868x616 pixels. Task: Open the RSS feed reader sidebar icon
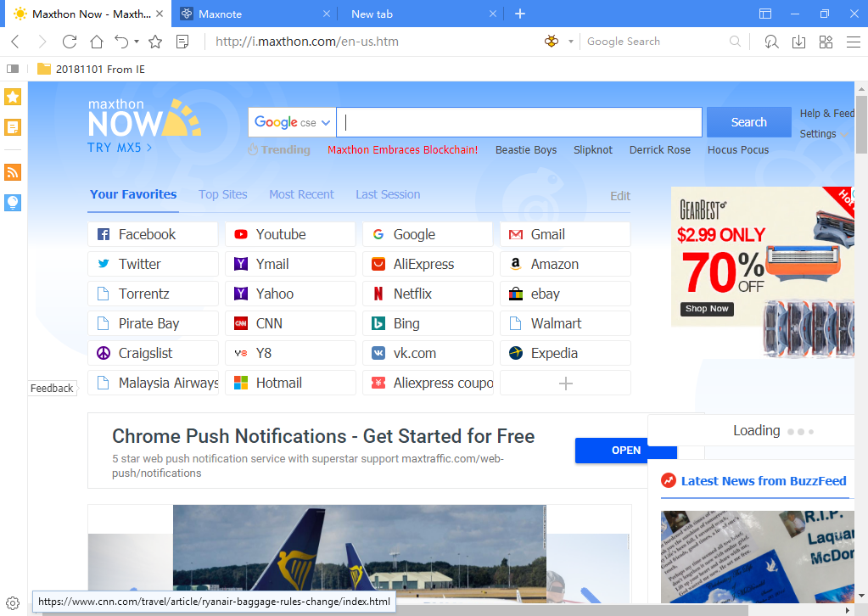click(x=13, y=172)
